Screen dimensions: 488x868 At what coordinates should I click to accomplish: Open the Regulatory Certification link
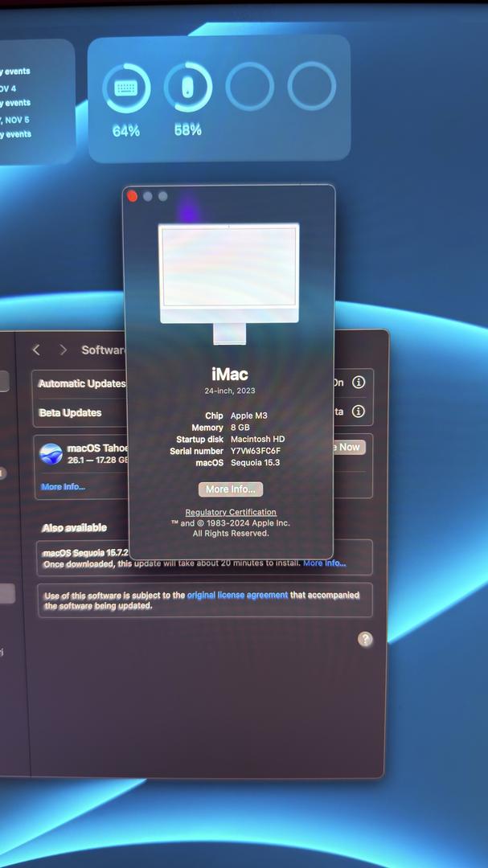point(231,512)
